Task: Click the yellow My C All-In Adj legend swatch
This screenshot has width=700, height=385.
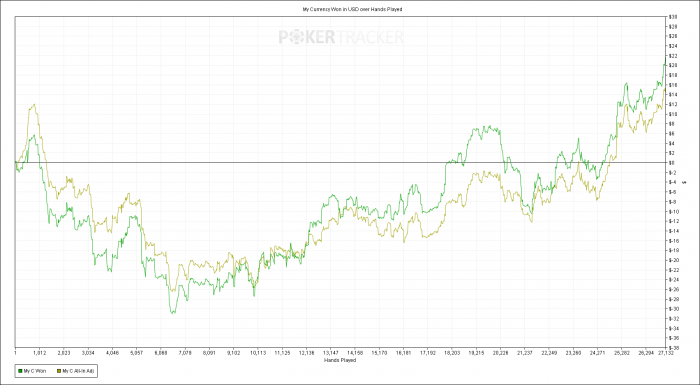Action: pos(58,371)
